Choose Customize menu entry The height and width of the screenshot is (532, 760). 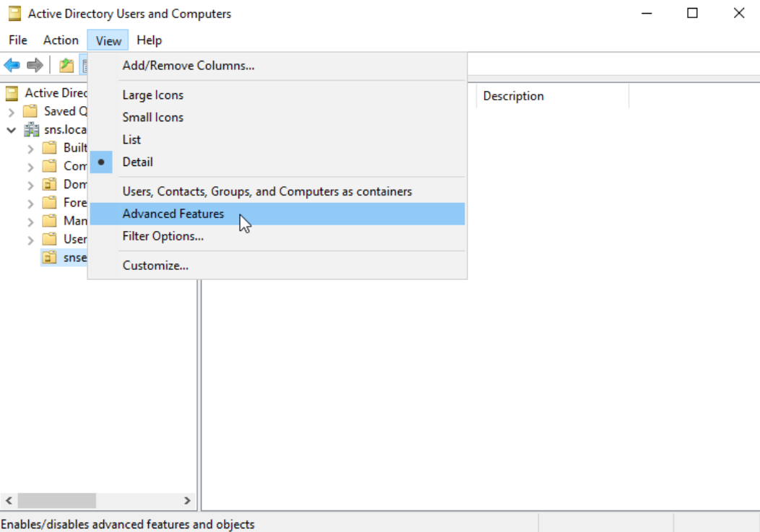(x=277, y=266)
